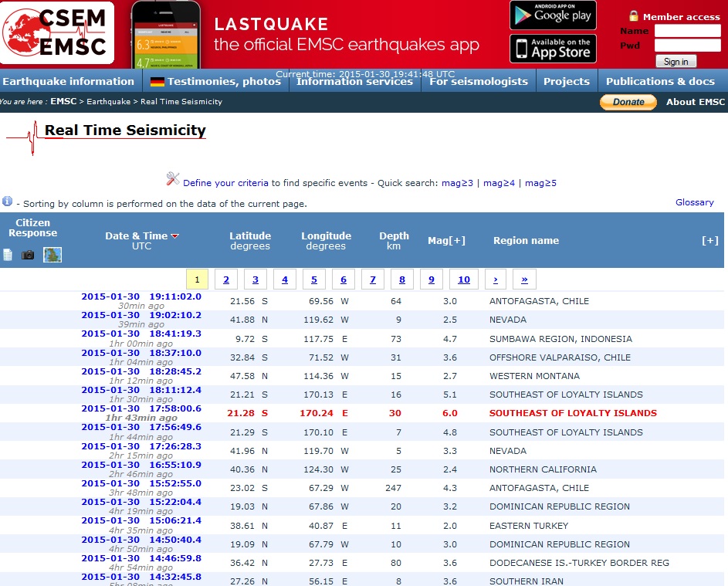
Task: Quick search mag≥4 link
Action: 499,183
